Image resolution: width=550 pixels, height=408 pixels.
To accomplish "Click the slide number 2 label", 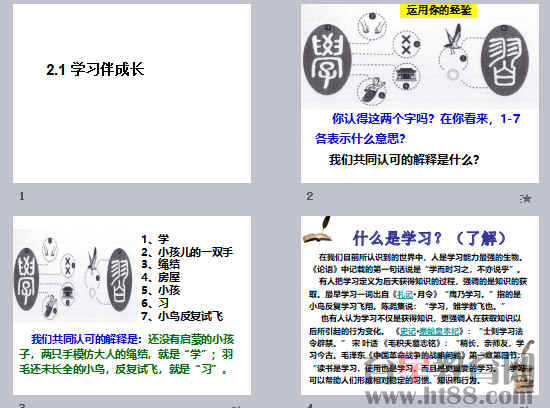I will (x=310, y=196).
